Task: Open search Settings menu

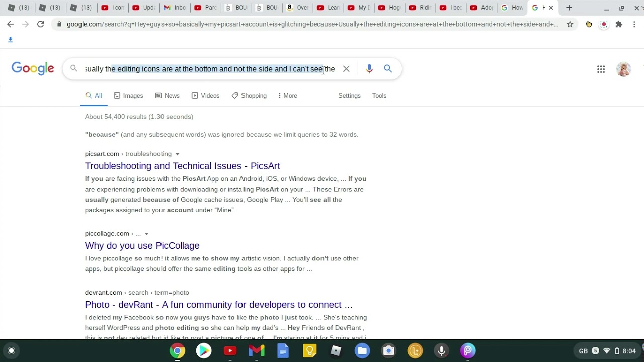Action: point(349,96)
